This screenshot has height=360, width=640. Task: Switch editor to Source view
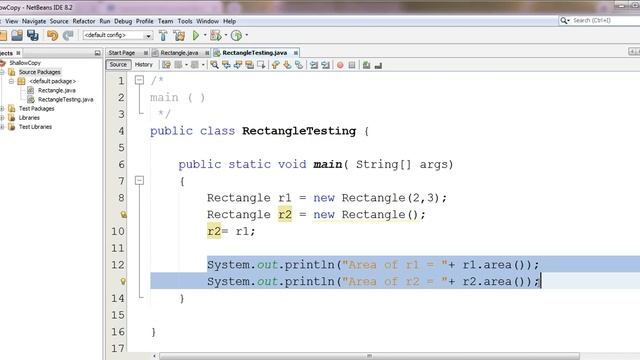118,64
